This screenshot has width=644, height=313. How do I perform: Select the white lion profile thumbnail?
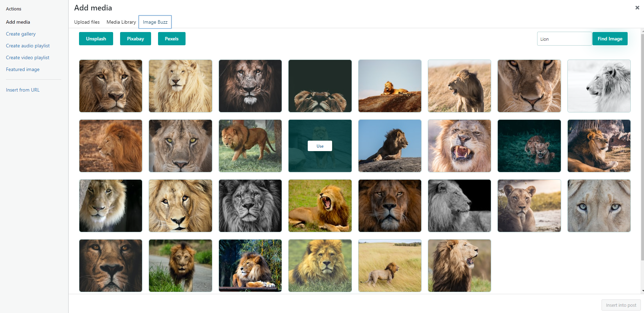pos(599,86)
